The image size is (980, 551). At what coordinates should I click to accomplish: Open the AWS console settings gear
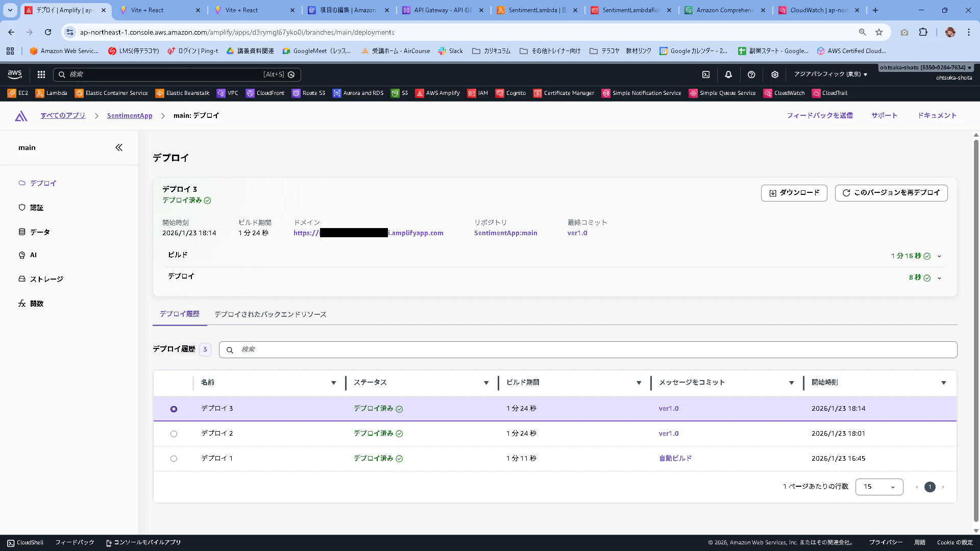(775, 74)
